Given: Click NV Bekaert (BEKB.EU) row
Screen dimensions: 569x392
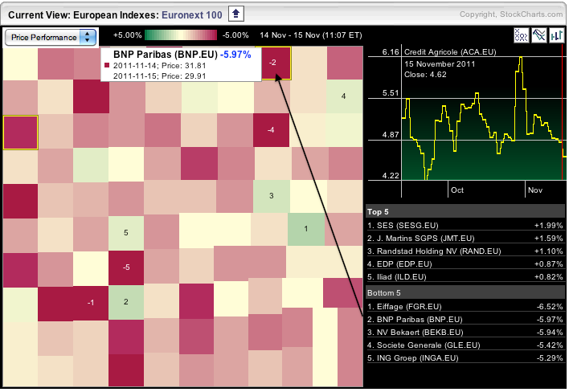Looking at the screenshot, I should pos(465,333).
